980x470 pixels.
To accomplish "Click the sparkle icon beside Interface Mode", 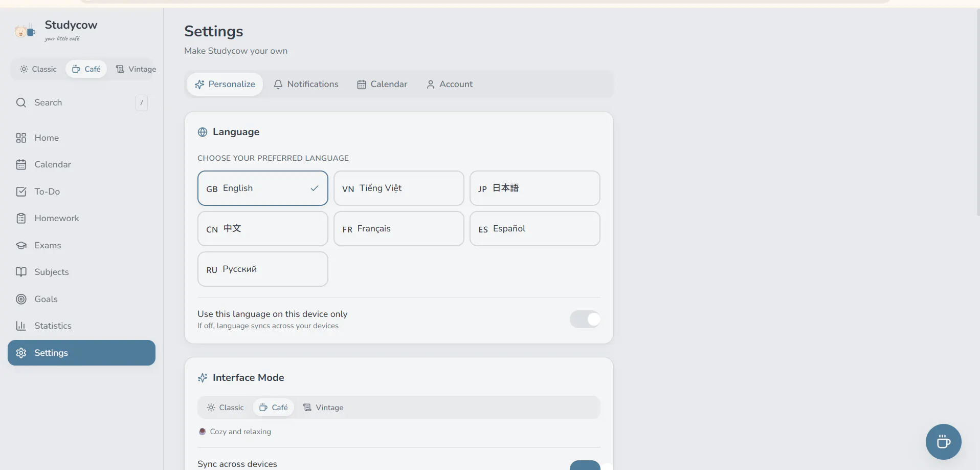I will coord(203,378).
